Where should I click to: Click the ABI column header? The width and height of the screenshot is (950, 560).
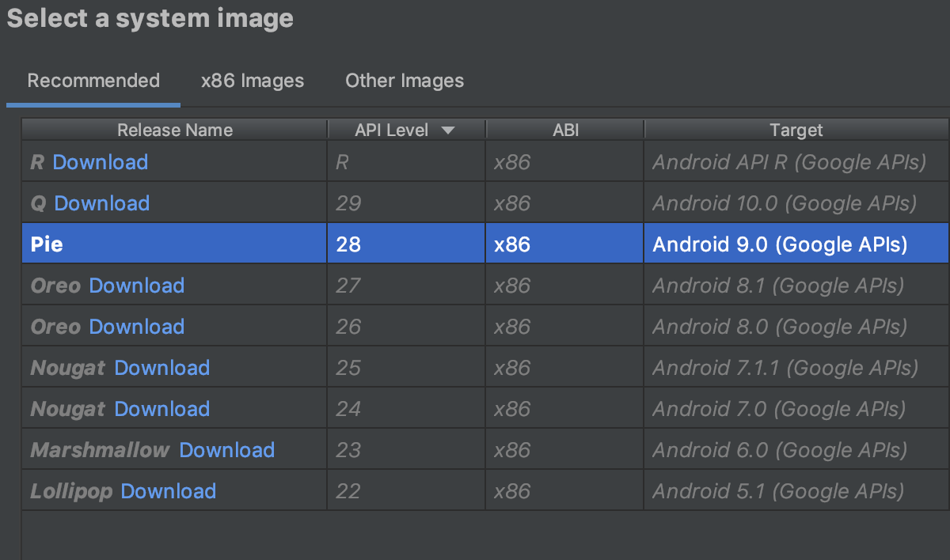[x=565, y=130]
